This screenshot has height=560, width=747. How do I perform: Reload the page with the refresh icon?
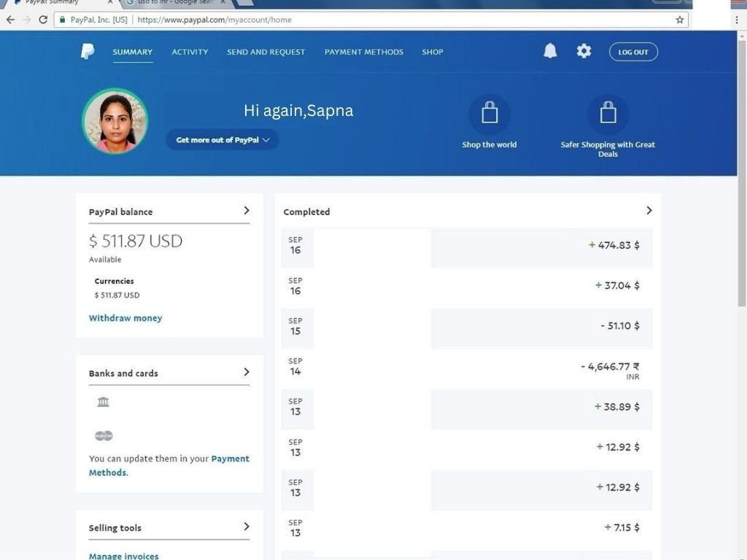pos(43,20)
